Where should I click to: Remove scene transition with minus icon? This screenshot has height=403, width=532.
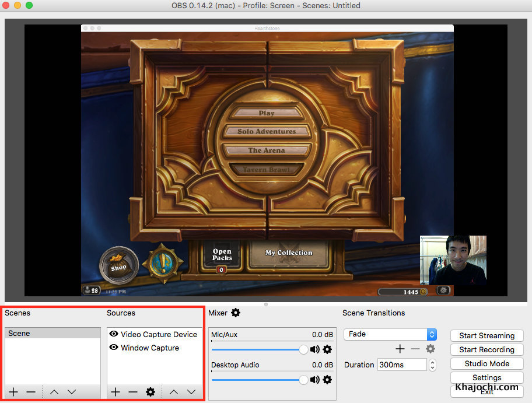point(415,348)
